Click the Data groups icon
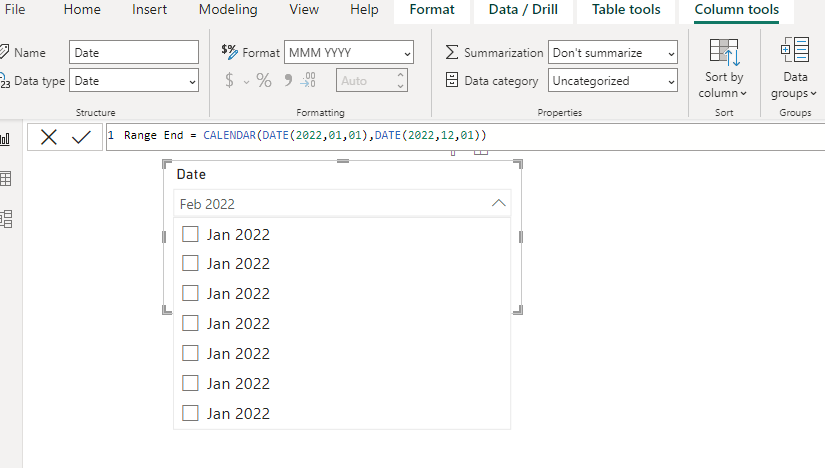 [794, 51]
